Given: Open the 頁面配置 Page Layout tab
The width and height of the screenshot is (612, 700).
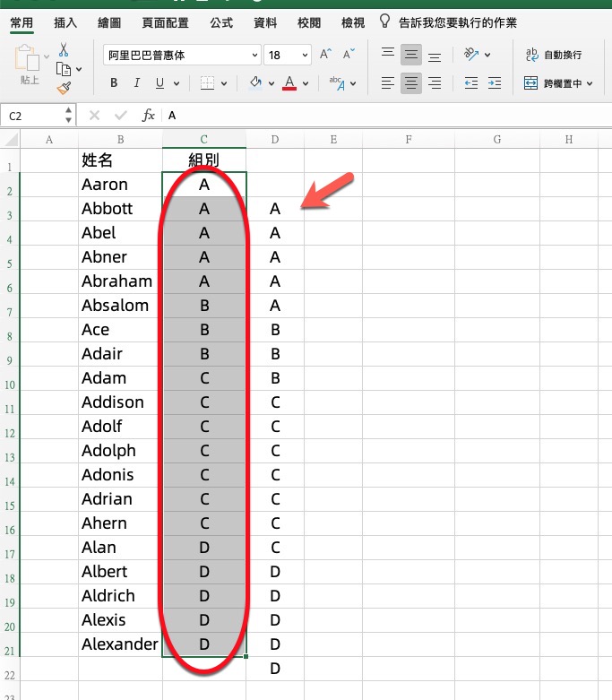Looking at the screenshot, I should point(165,22).
